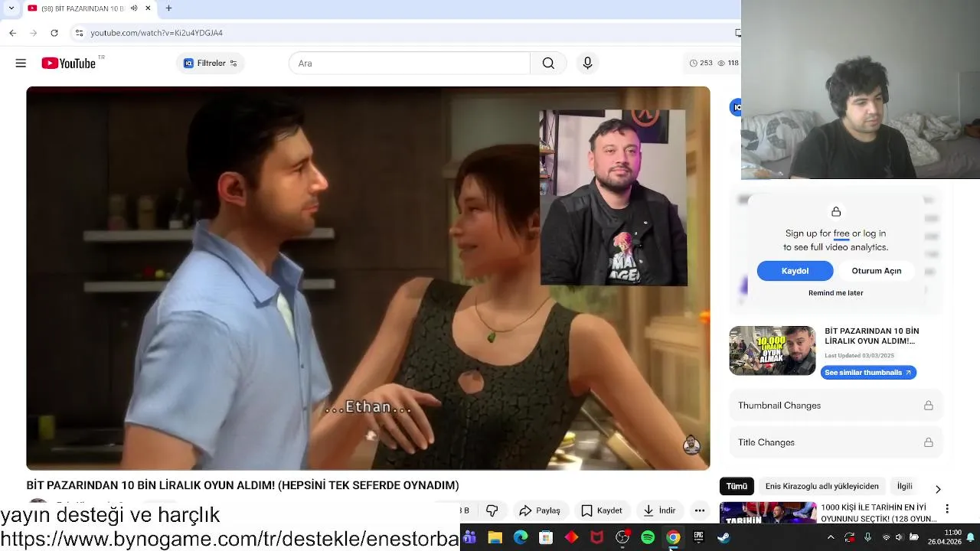980x551 pixels.
Task: Open the tab search dropdown arrow
Action: pos(11,8)
